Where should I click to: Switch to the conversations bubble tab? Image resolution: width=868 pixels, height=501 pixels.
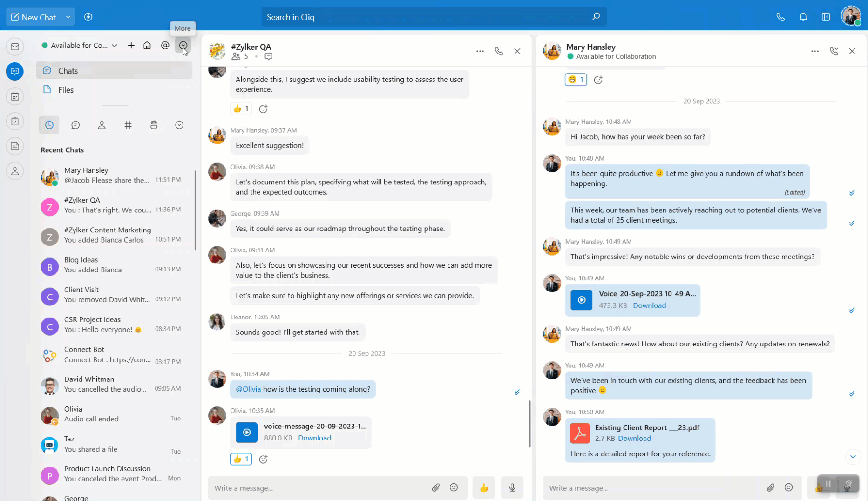click(75, 125)
